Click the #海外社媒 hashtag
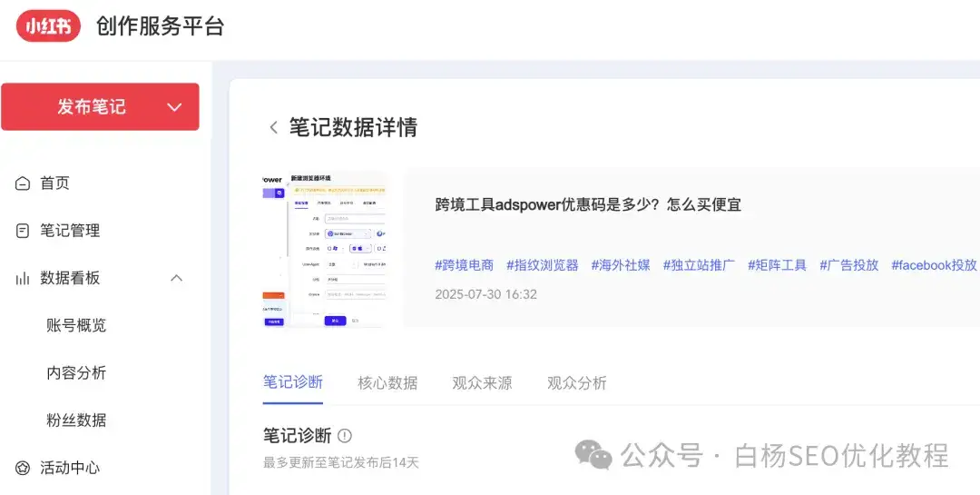This screenshot has height=495, width=980. (621, 265)
